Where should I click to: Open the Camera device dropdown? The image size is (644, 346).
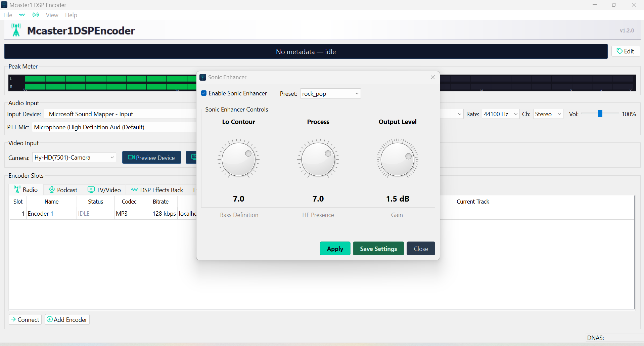pyautogui.click(x=74, y=158)
